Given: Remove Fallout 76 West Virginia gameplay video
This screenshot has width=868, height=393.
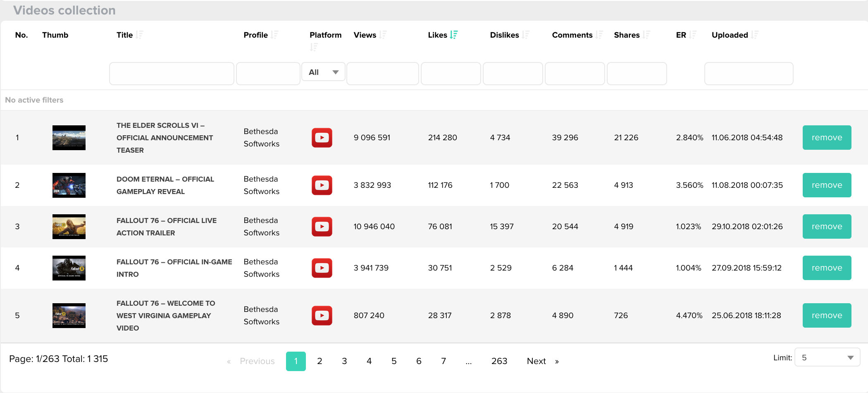Looking at the screenshot, I should click(x=827, y=316).
